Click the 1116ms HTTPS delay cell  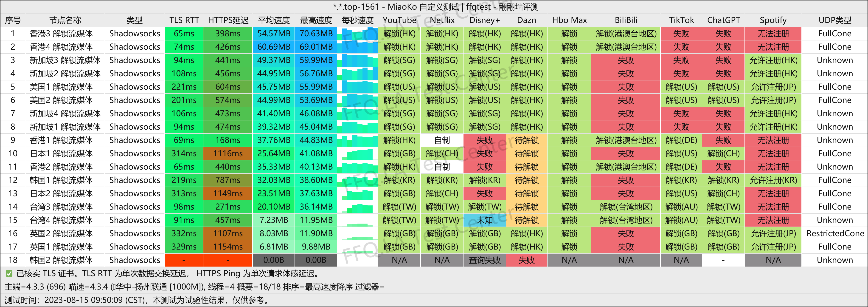coord(228,153)
